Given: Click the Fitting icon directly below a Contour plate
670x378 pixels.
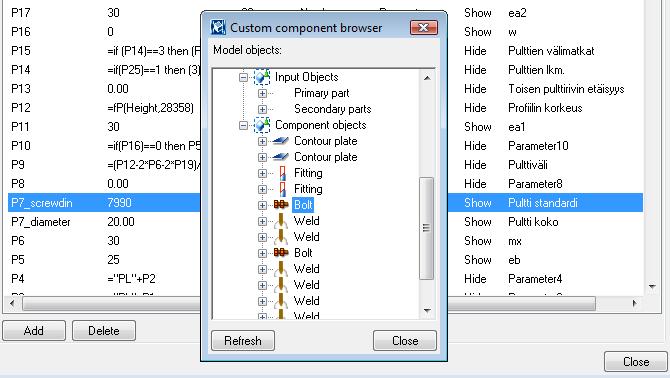Looking at the screenshot, I should 282,173.
